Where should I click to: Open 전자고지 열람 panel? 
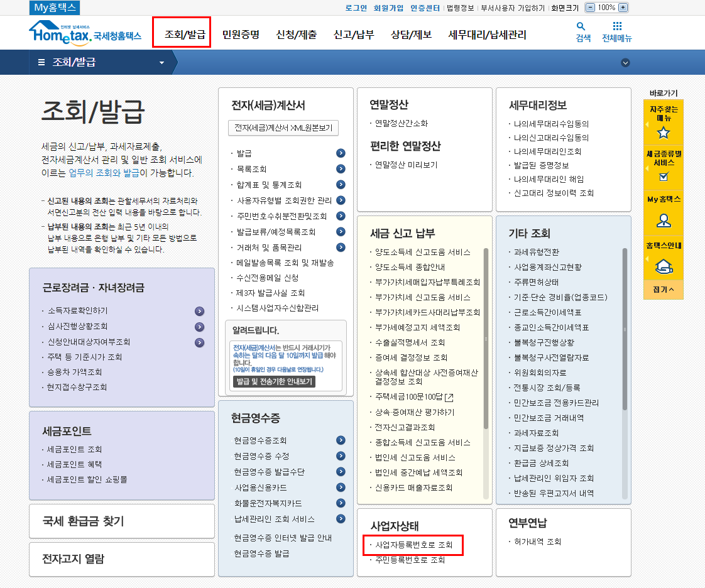(122, 559)
